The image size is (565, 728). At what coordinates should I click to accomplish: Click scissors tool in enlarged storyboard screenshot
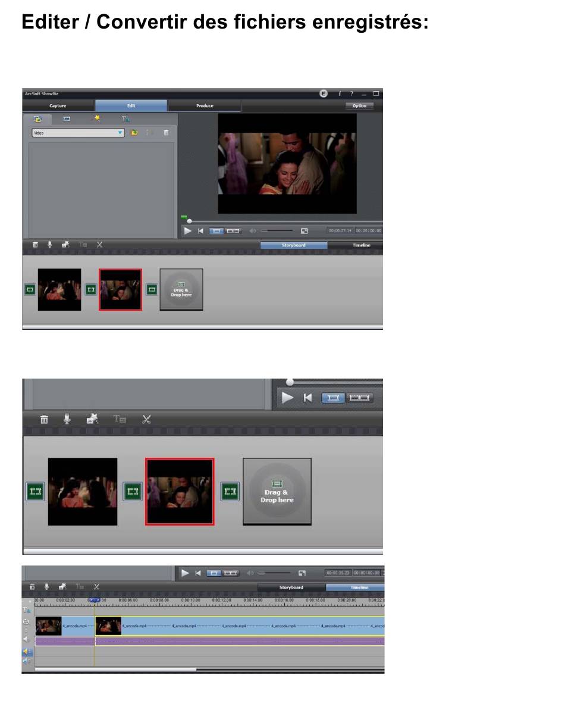point(146,419)
